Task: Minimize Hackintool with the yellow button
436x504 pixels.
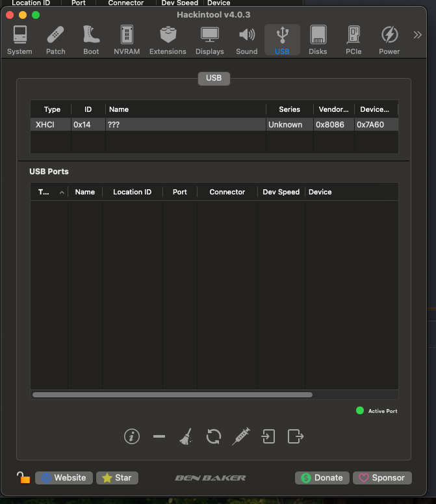Action: click(x=23, y=15)
